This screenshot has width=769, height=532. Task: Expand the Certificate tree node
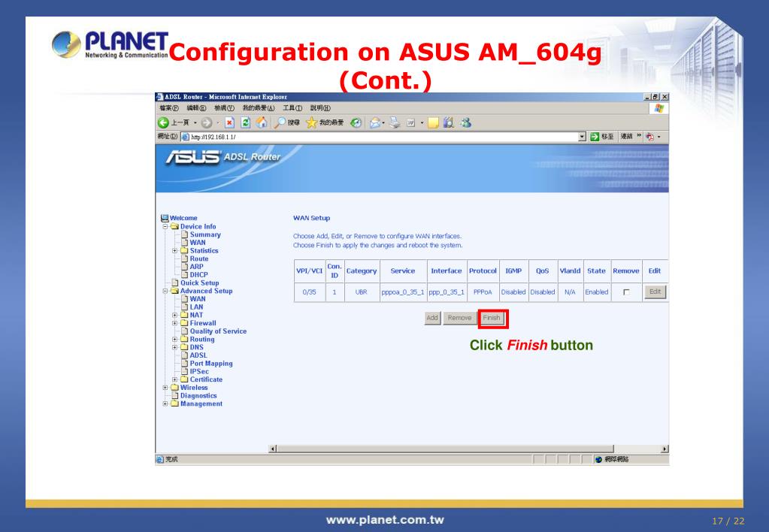coord(174,379)
